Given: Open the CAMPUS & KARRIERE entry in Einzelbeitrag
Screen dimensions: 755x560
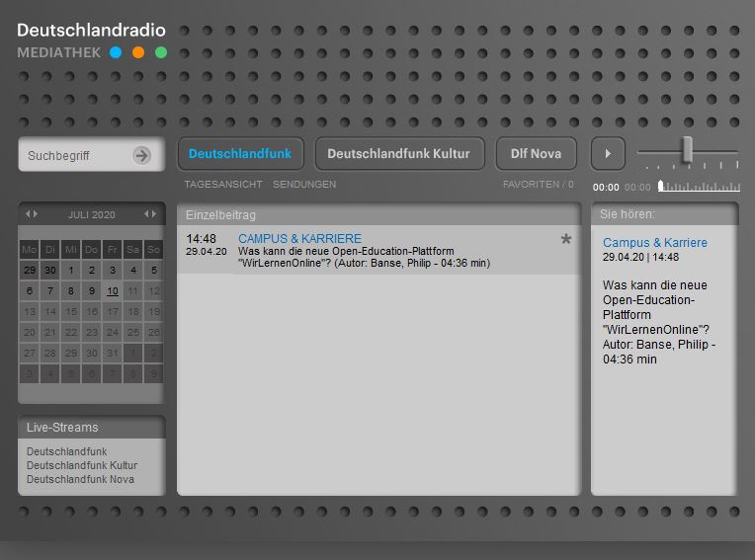Looking at the screenshot, I should (299, 239).
